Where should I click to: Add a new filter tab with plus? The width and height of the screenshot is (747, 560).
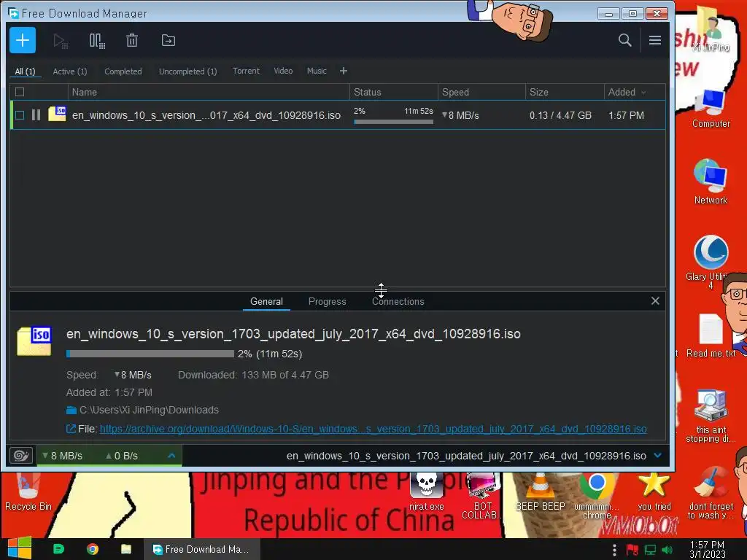click(x=344, y=71)
